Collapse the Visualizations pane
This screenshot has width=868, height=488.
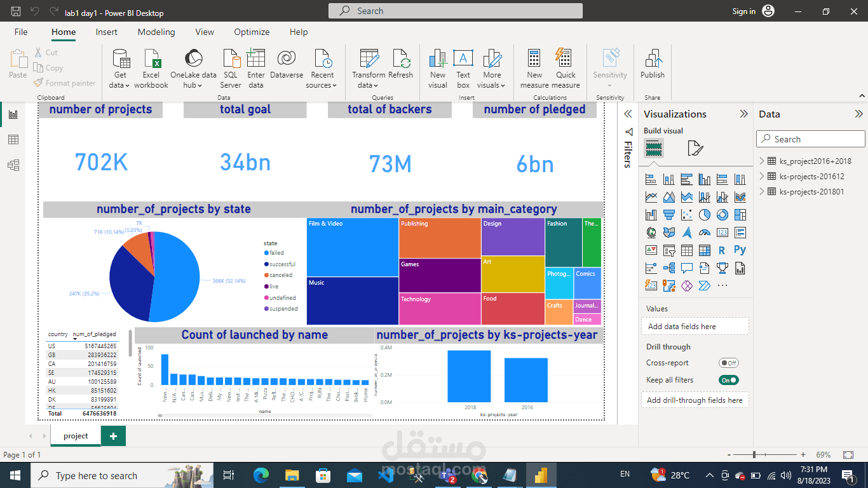743,114
